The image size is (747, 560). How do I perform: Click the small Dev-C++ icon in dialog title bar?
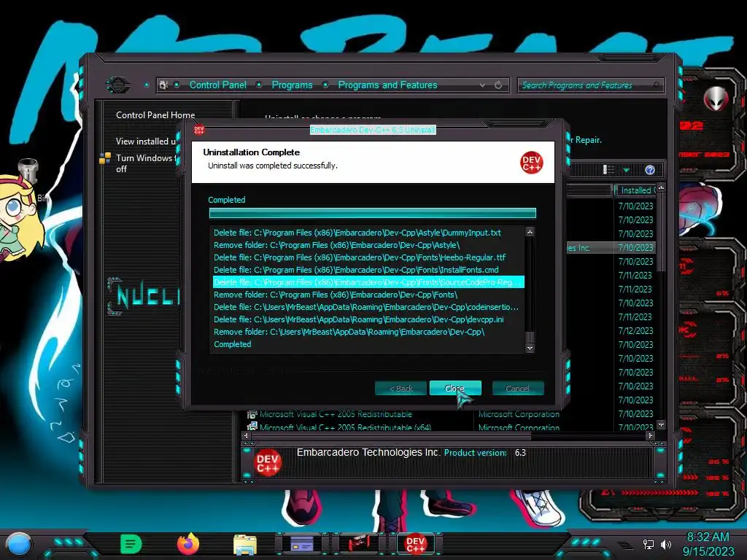pyautogui.click(x=199, y=130)
